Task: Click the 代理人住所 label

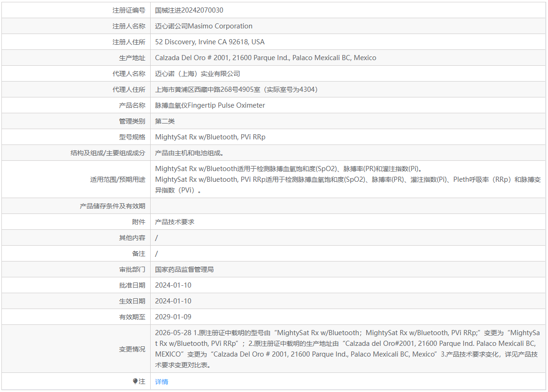Action: [129, 89]
